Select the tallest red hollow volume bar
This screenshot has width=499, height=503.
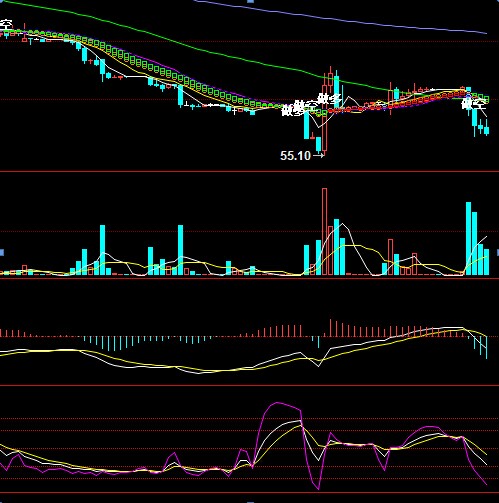point(324,232)
